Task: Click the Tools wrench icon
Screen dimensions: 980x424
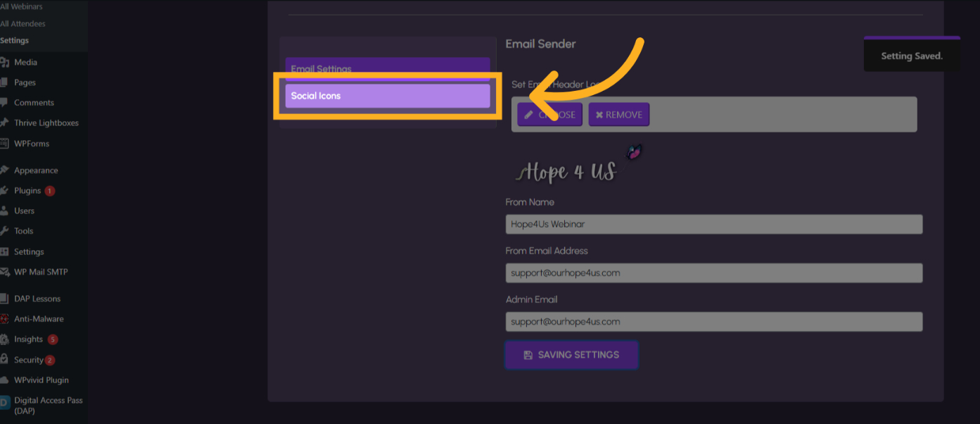Action: [x=4, y=231]
